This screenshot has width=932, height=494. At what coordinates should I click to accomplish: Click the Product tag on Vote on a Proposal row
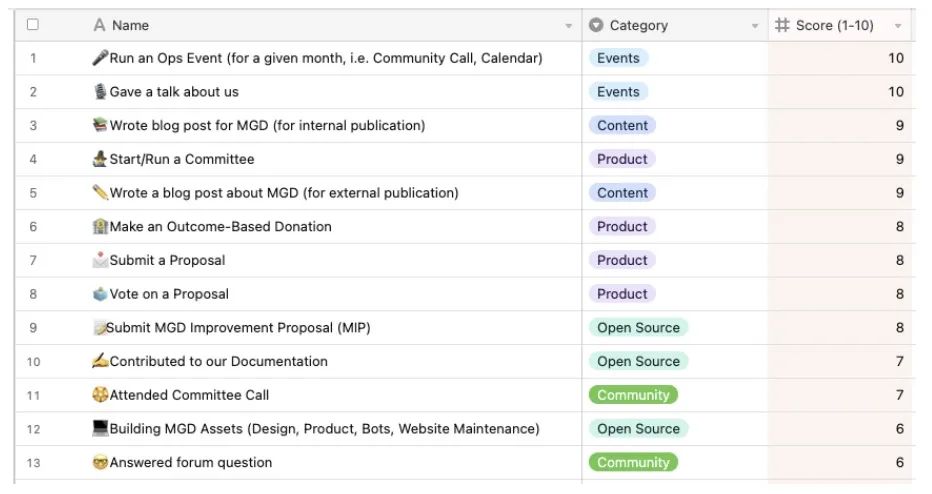pos(622,294)
